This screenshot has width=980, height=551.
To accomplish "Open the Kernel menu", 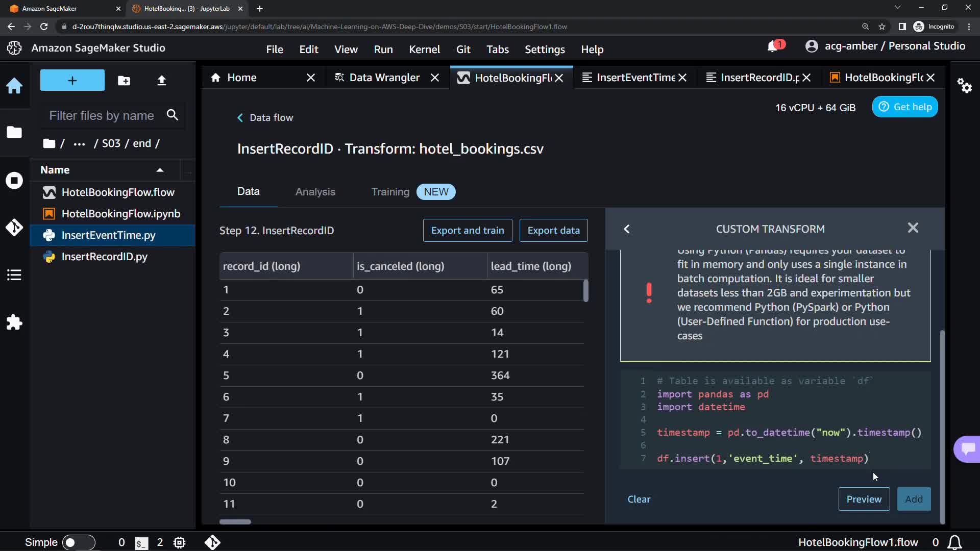I will (x=424, y=49).
